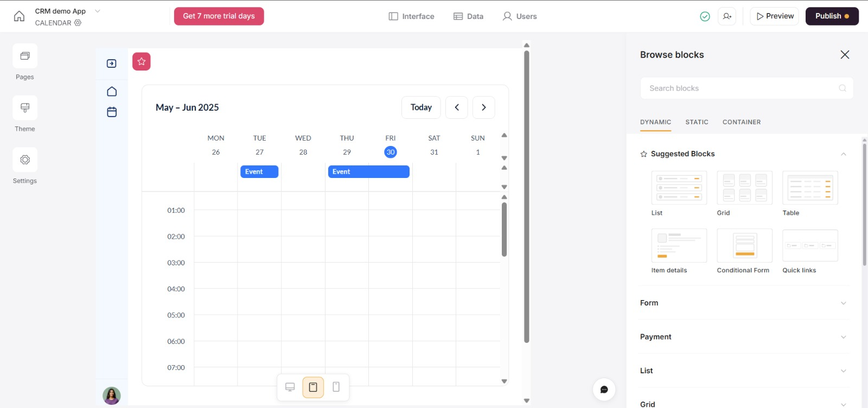Open CALENDAR page settings gear
The height and width of the screenshot is (408, 868).
[78, 23]
